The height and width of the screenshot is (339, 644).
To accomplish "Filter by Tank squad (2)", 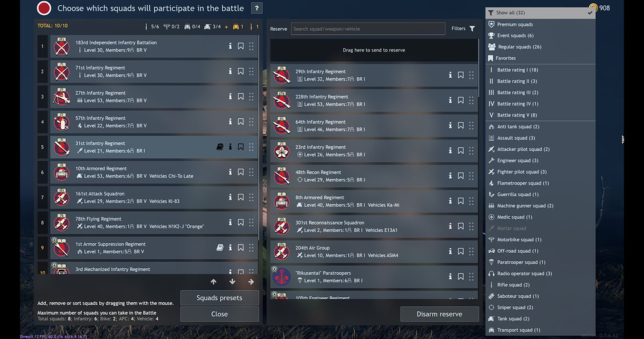I will click(x=540, y=318).
